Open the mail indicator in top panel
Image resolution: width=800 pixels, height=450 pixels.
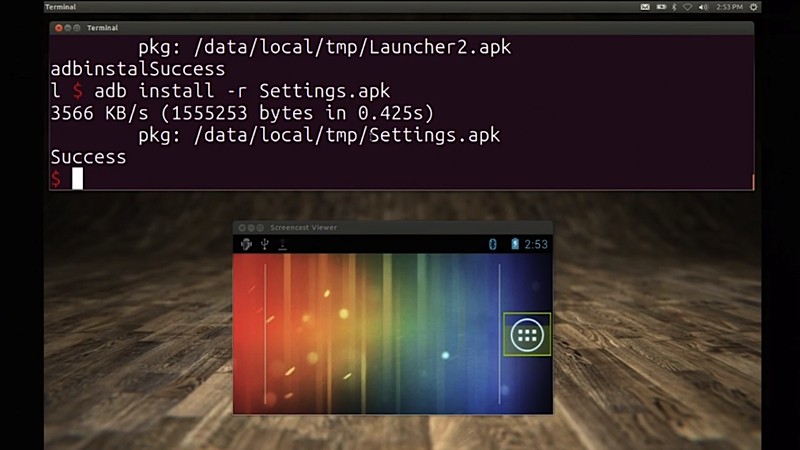pos(645,7)
